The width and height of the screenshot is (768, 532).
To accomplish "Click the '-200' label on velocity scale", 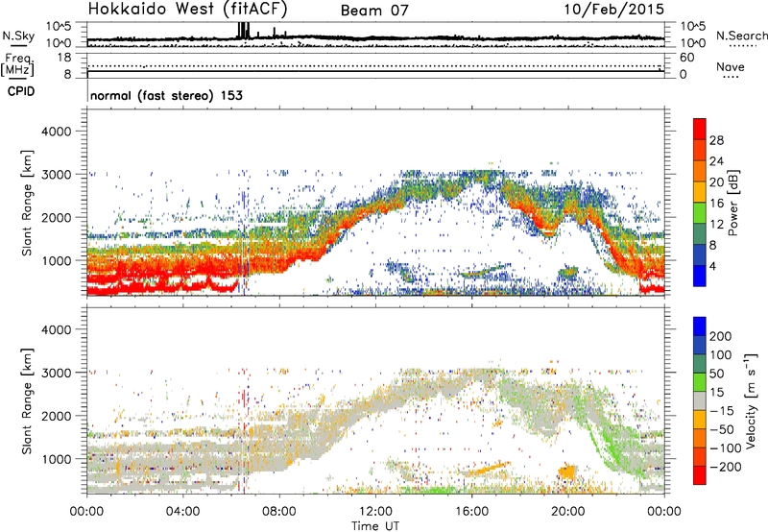I will pos(725,467).
